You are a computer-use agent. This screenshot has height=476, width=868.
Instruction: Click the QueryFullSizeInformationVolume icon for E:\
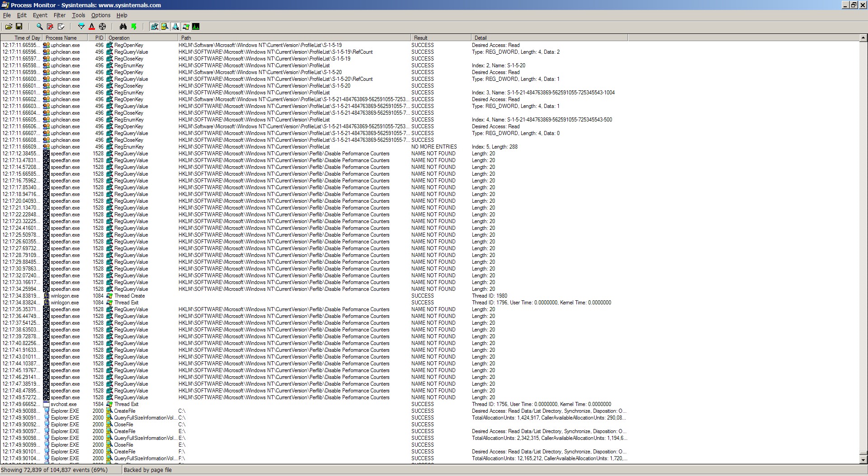(109, 438)
